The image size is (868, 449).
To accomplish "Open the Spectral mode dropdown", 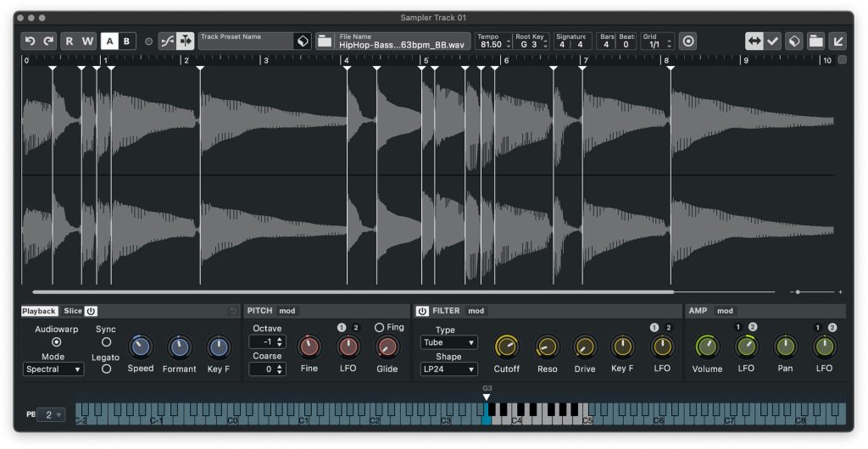I will pyautogui.click(x=53, y=369).
